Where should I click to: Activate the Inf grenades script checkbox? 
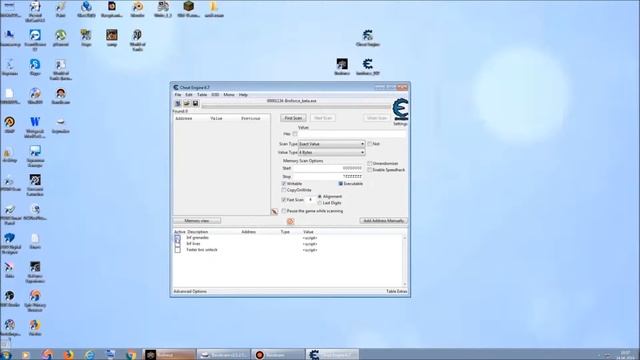[x=178, y=238]
